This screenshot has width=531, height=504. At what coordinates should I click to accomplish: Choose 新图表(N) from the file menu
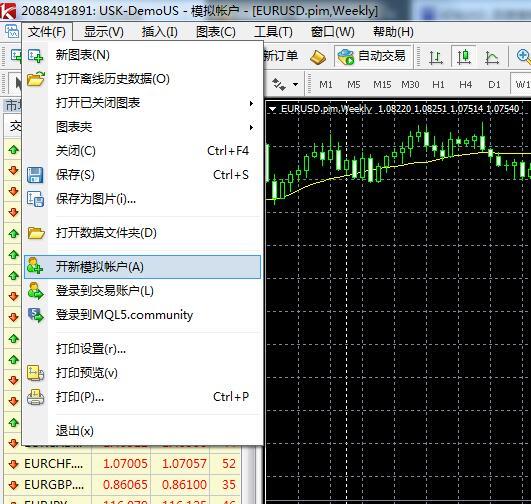(142, 55)
